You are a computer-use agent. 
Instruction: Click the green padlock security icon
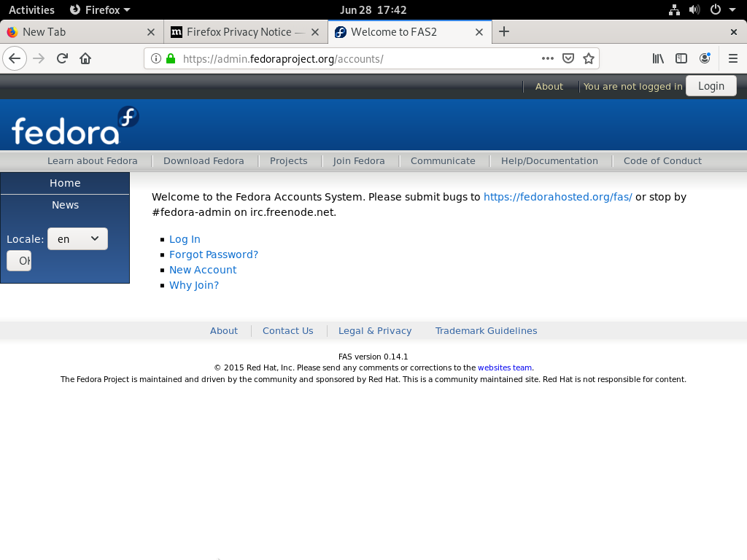(x=171, y=58)
